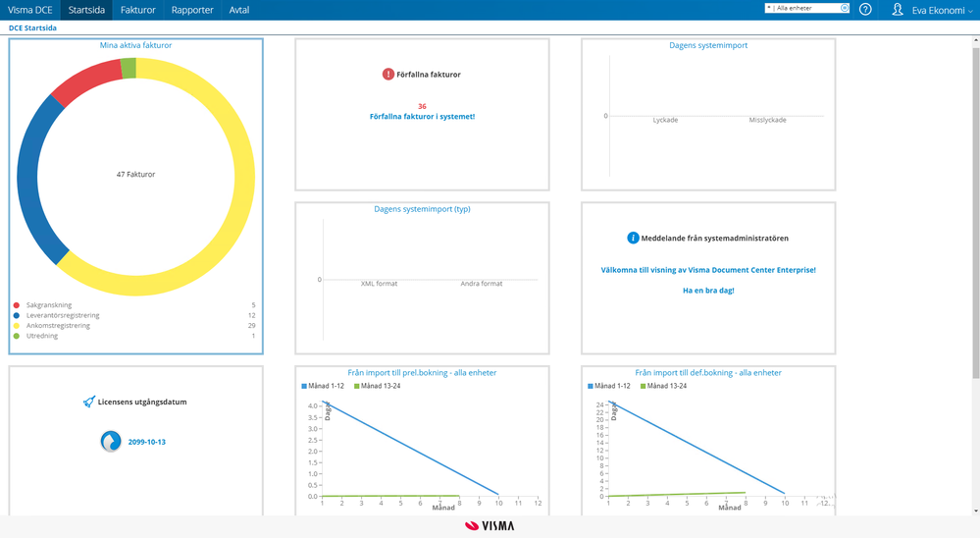The height and width of the screenshot is (538, 980).
Task: Click the Utredning legend label
Action: 42,336
